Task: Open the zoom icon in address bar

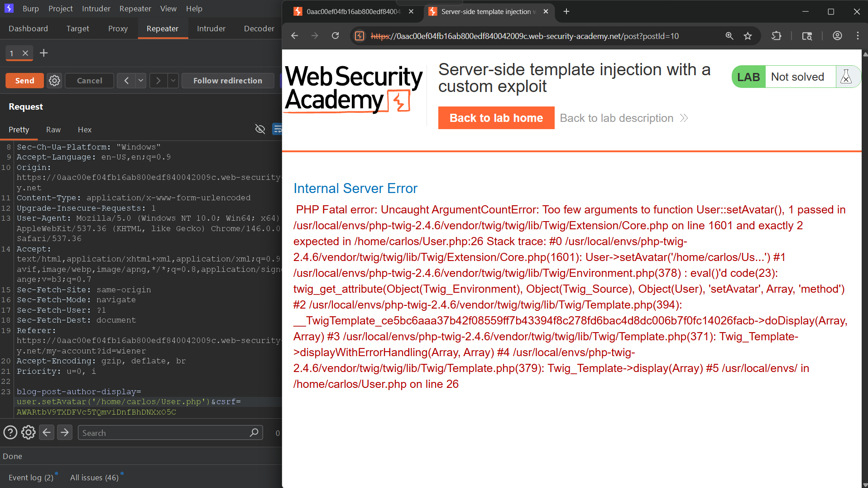Action: pos(729,36)
